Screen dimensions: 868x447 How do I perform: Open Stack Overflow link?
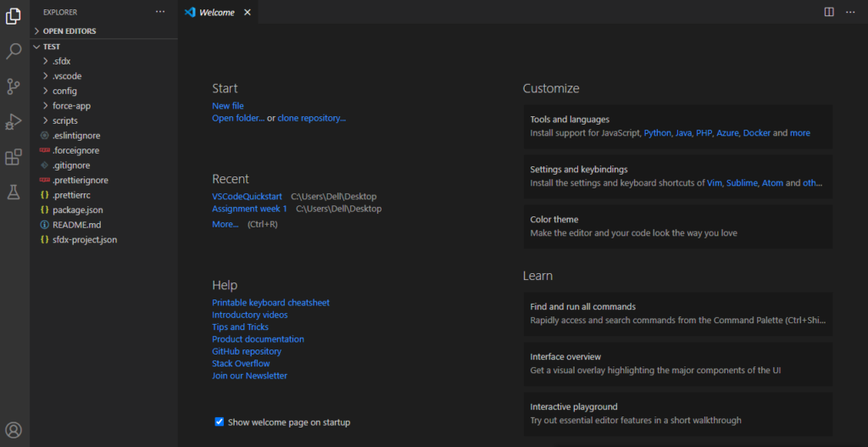[241, 364]
